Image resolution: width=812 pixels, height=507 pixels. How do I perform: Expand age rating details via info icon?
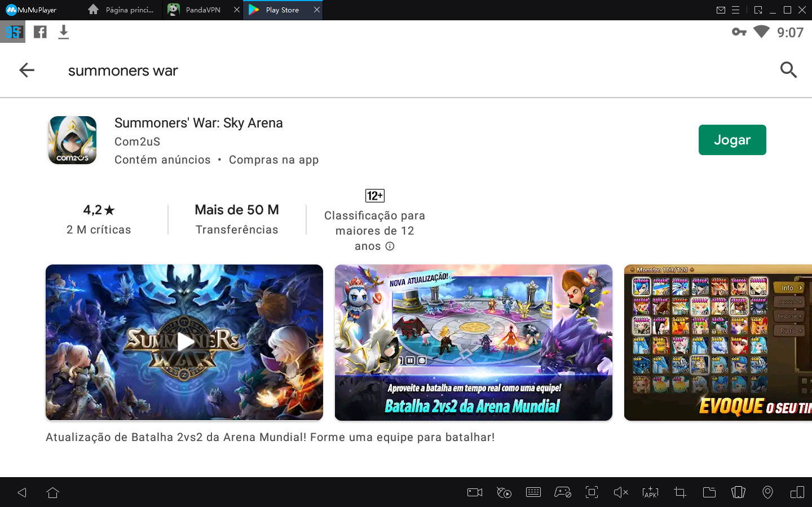pyautogui.click(x=390, y=246)
